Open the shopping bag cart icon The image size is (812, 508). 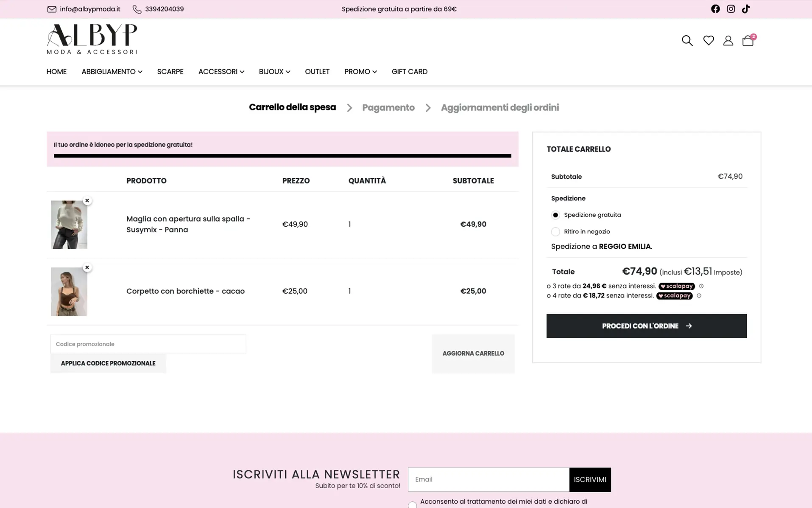pyautogui.click(x=748, y=40)
